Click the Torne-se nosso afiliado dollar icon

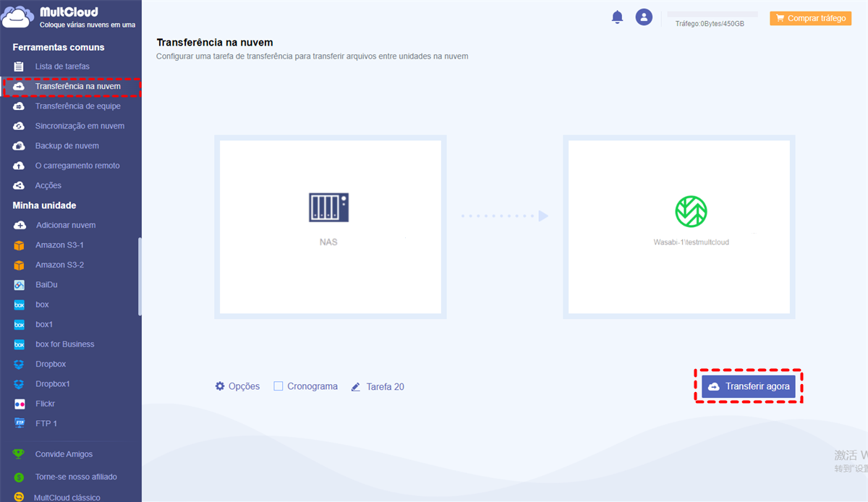tap(20, 477)
